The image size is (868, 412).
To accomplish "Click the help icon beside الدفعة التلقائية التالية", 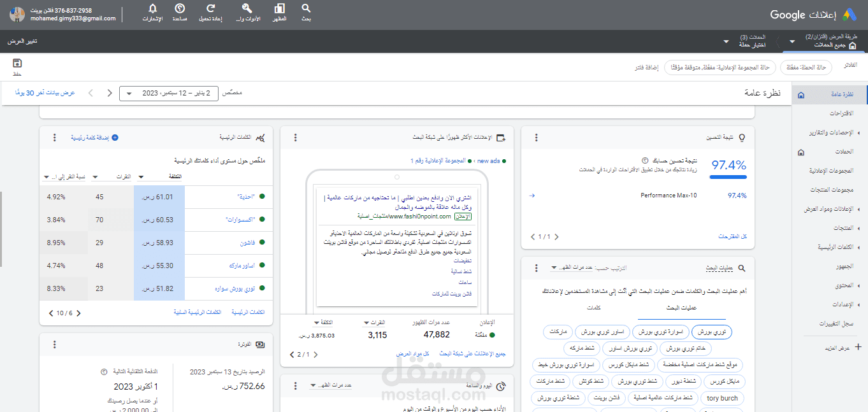I will (x=104, y=371).
